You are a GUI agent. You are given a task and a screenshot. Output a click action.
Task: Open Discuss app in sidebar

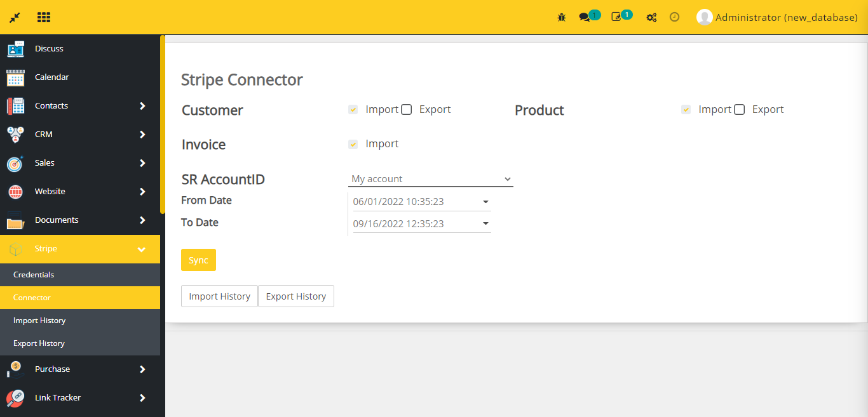coord(49,48)
